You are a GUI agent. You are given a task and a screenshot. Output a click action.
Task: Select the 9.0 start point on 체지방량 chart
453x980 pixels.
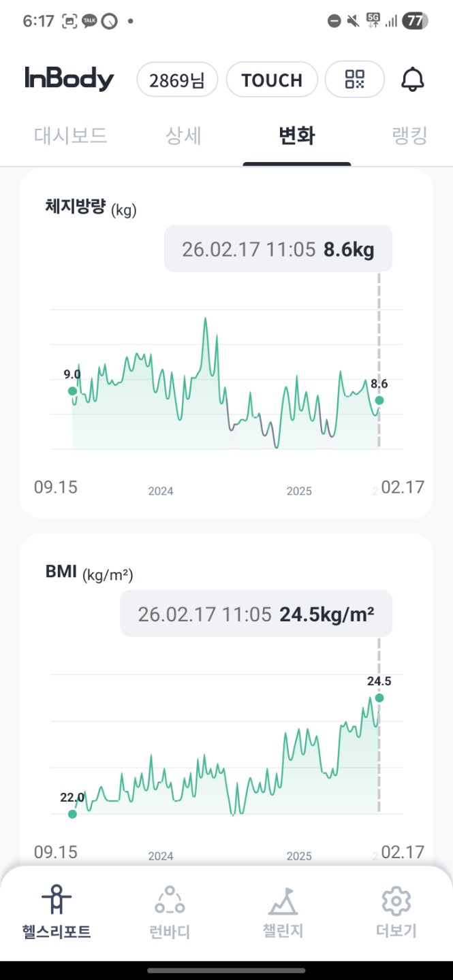pyautogui.click(x=72, y=391)
